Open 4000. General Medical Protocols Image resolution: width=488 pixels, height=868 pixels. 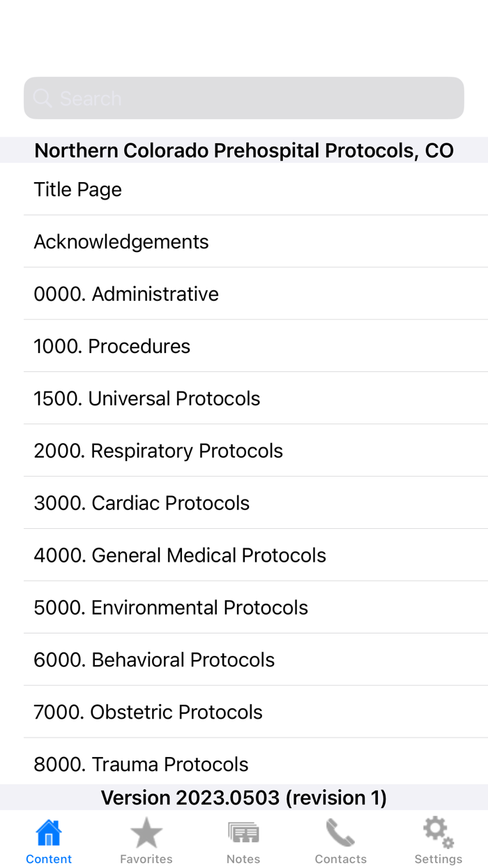[180, 555]
